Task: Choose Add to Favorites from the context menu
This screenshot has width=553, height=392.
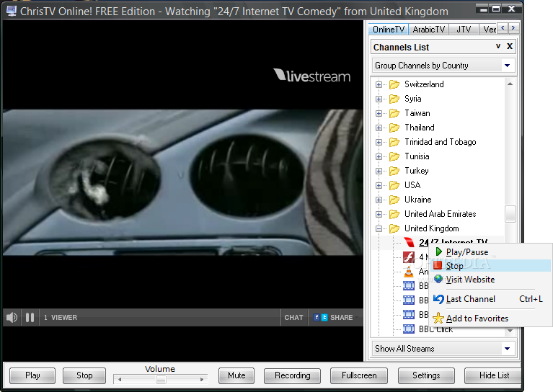Action: point(490,318)
